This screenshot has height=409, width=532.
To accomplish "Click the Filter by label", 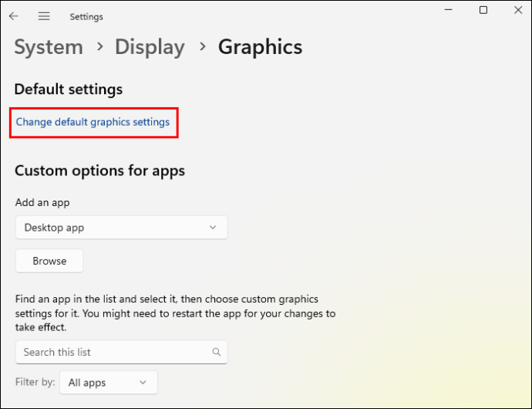I will pyautogui.click(x=35, y=382).
